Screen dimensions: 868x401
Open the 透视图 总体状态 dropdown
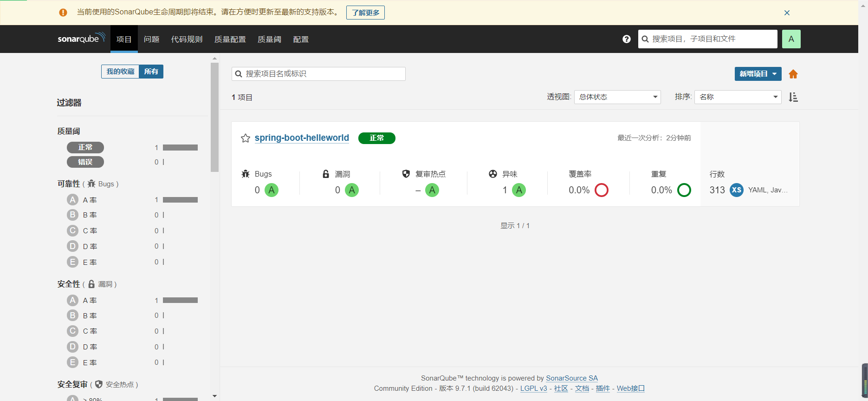point(617,97)
